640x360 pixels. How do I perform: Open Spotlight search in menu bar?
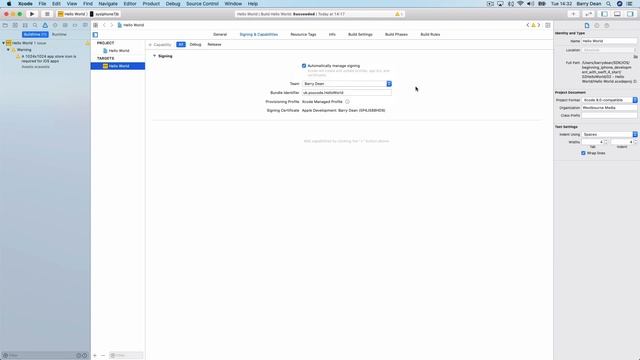tap(609, 4)
